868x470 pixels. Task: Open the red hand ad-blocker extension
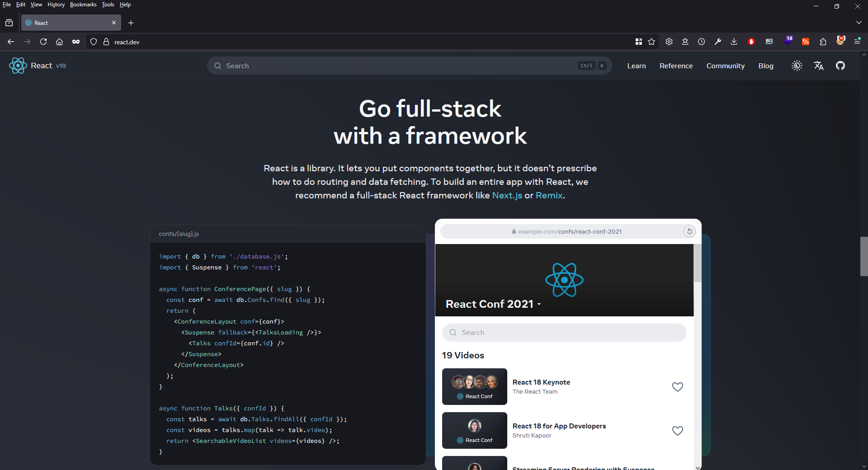coord(751,42)
